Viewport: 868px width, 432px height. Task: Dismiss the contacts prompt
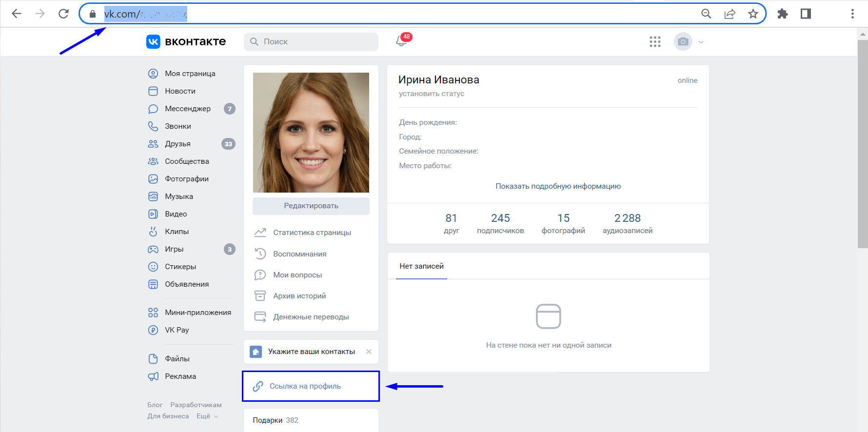coord(369,352)
